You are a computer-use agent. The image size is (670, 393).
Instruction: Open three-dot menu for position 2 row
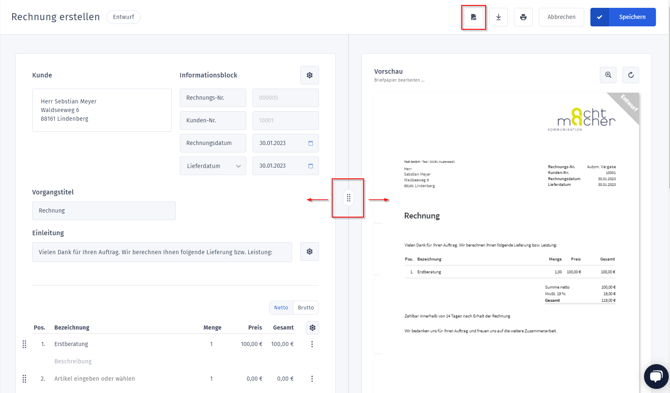[x=312, y=378]
